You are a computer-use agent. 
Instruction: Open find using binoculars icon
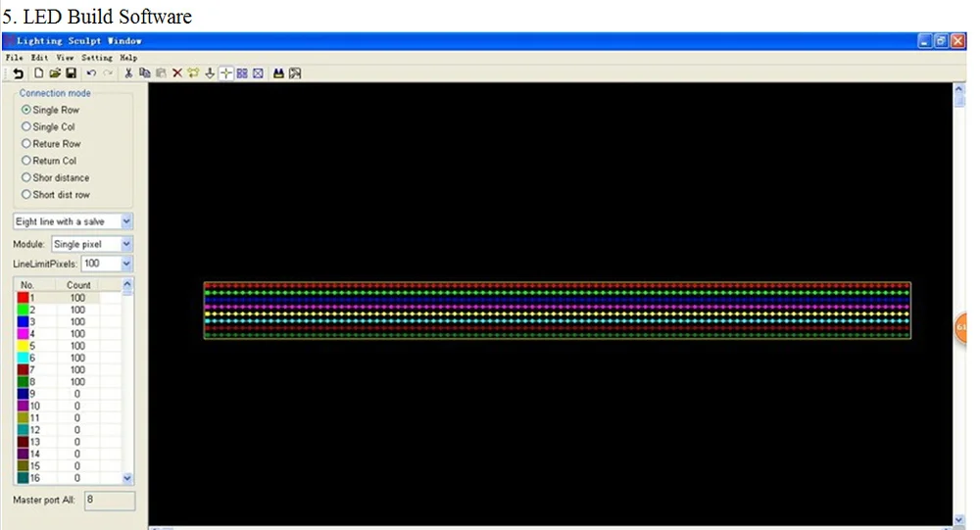278,73
